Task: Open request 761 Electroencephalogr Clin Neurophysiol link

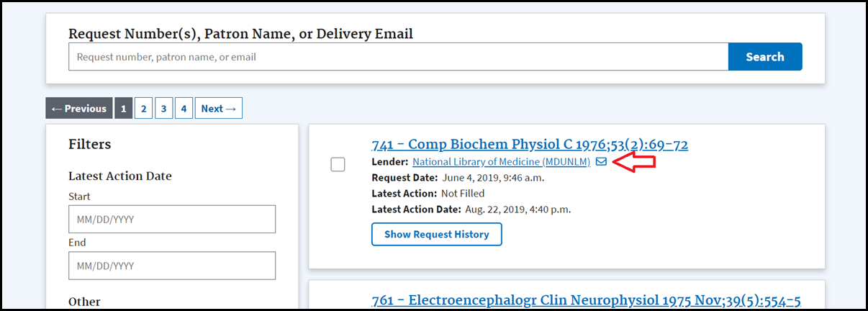Action: [586, 300]
